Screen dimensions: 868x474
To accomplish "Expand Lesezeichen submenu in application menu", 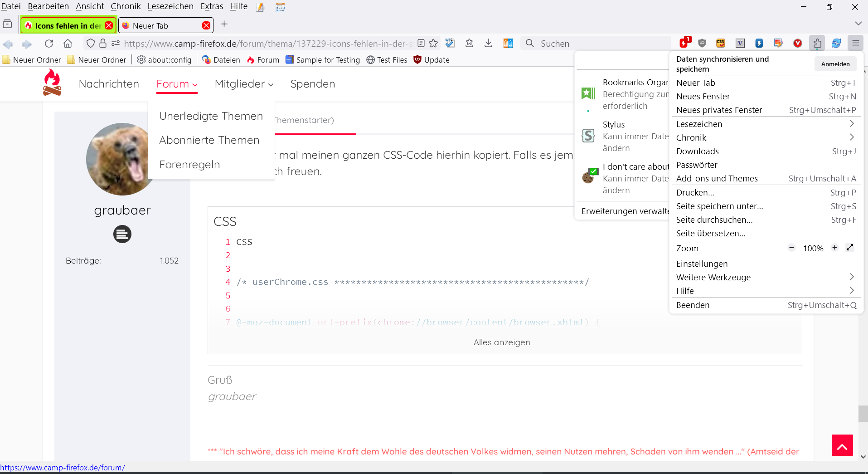I will (766, 124).
